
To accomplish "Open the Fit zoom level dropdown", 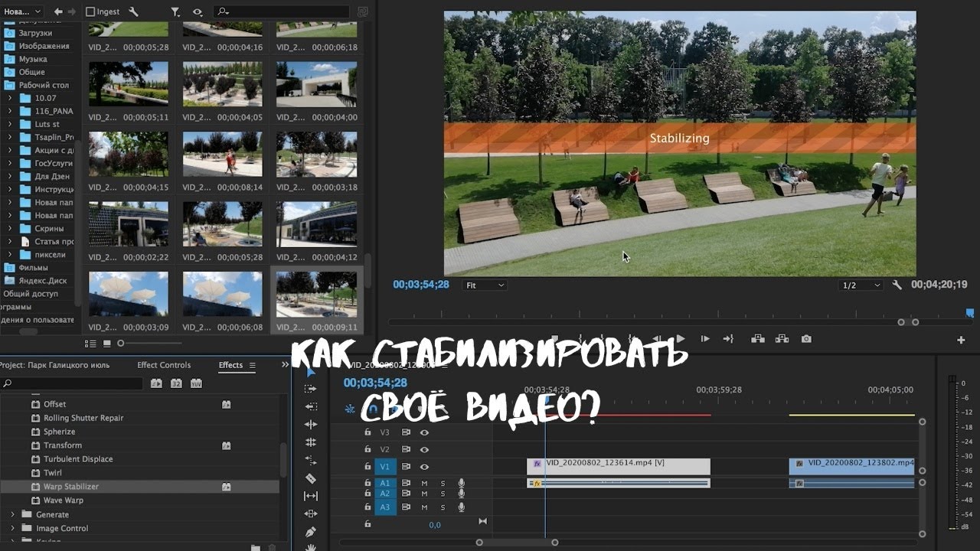I will pyautogui.click(x=485, y=285).
